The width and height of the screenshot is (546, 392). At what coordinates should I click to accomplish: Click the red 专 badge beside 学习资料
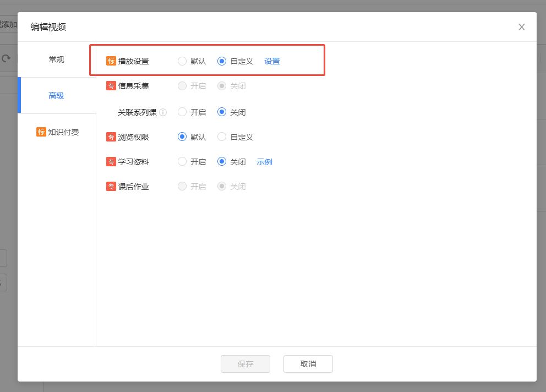point(111,162)
